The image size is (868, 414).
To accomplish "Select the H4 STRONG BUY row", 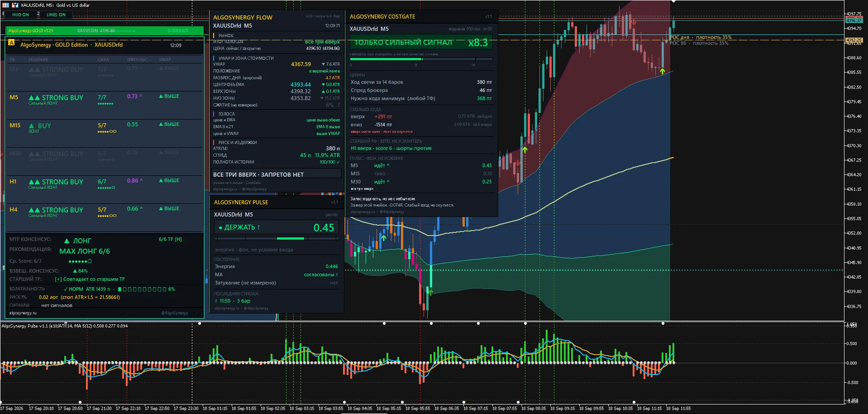I will pyautogui.click(x=104, y=217).
